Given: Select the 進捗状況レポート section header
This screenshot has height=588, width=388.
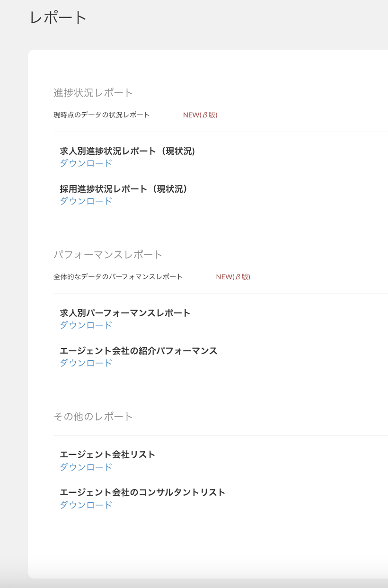Looking at the screenshot, I should (x=93, y=93).
